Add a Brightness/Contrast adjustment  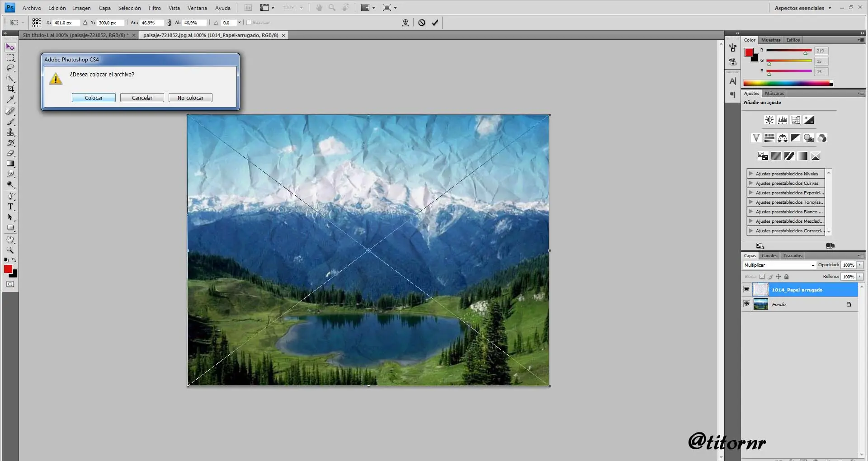click(x=769, y=120)
